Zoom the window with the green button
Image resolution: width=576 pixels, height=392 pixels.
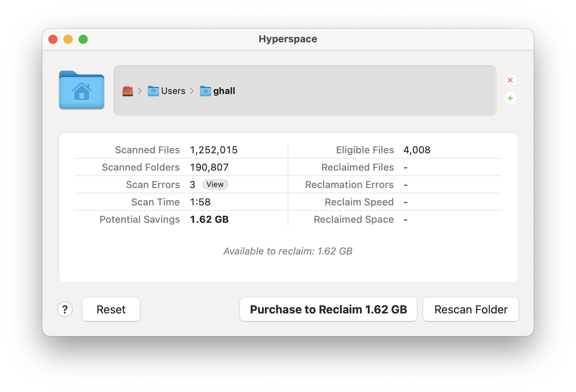click(83, 39)
